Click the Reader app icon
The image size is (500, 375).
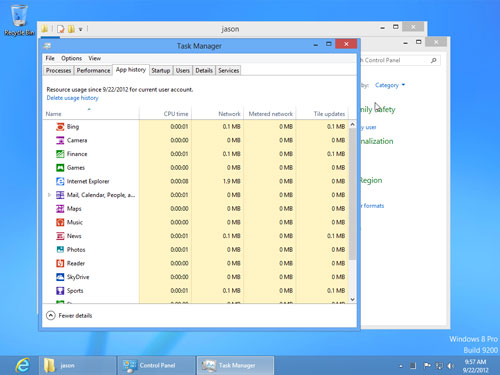pos(60,263)
